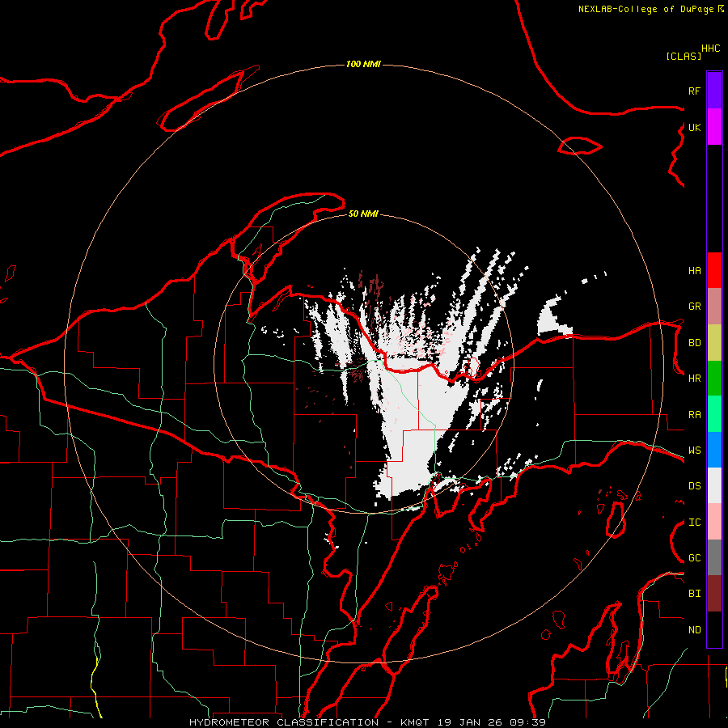The image size is (728, 728).
Task: Select the GR legend color block
Action: 714,307
